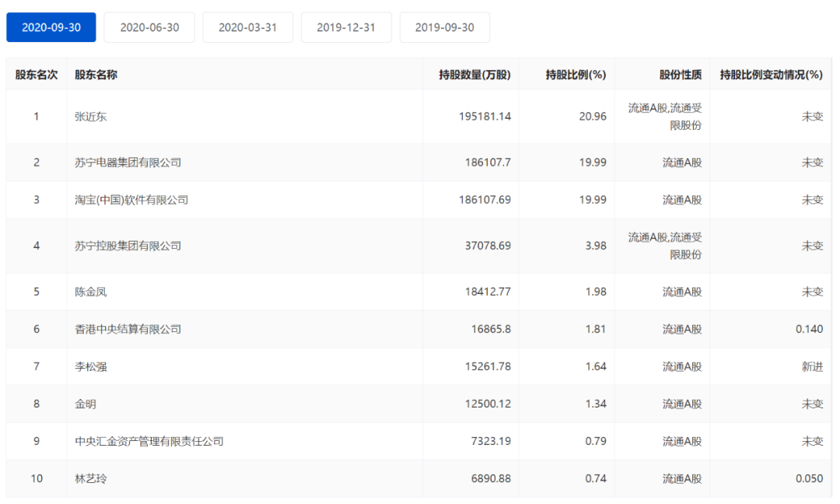The width and height of the screenshot is (840, 504).
Task: Select the 2020-09-30 date tab
Action: pyautogui.click(x=51, y=27)
